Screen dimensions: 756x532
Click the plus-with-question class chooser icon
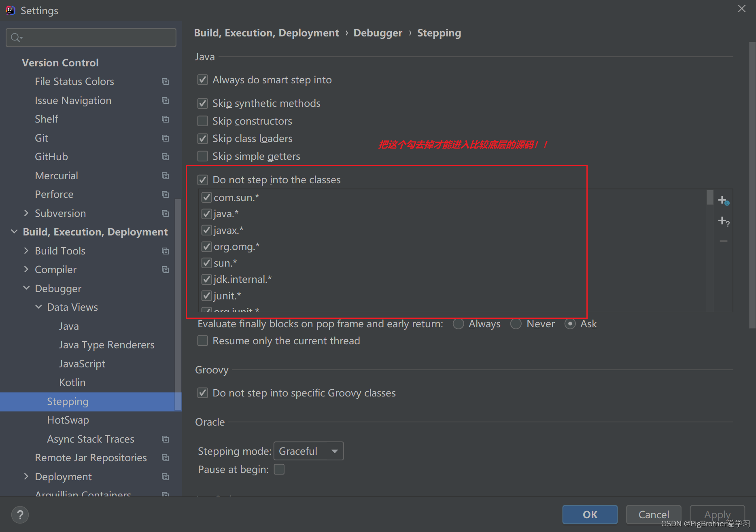pos(723,220)
